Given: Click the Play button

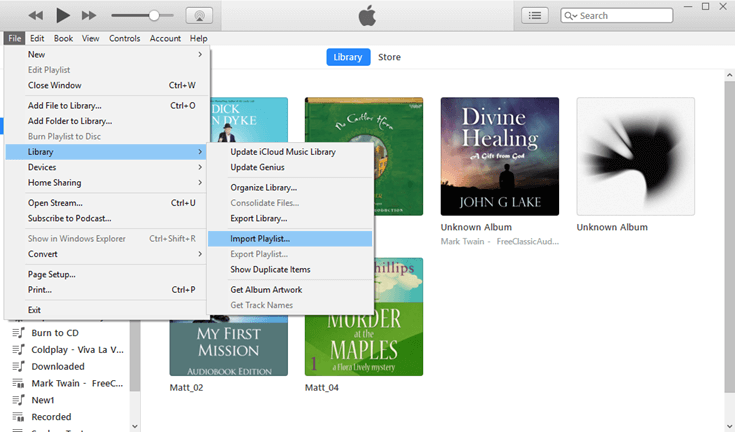Looking at the screenshot, I should click(62, 15).
